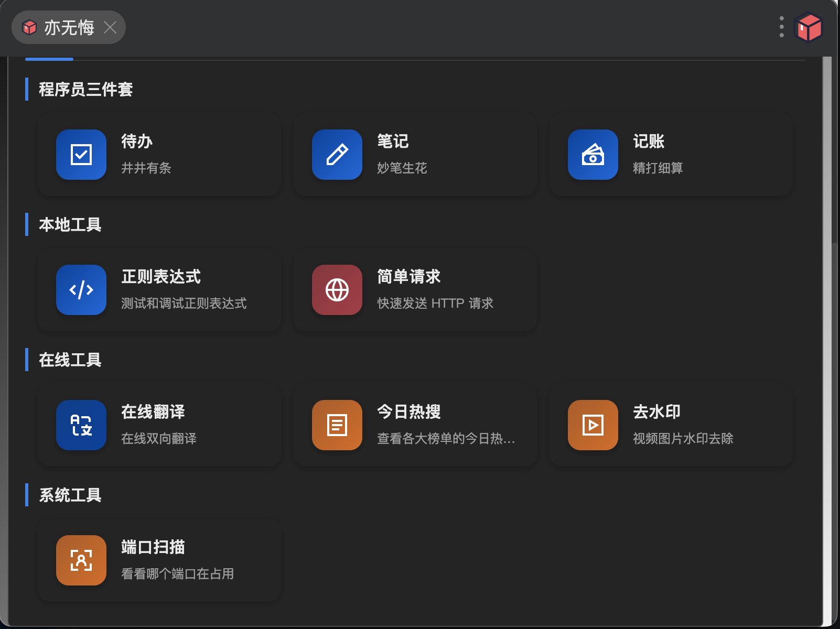Click the 井井有条 subtitle text

tap(146, 168)
